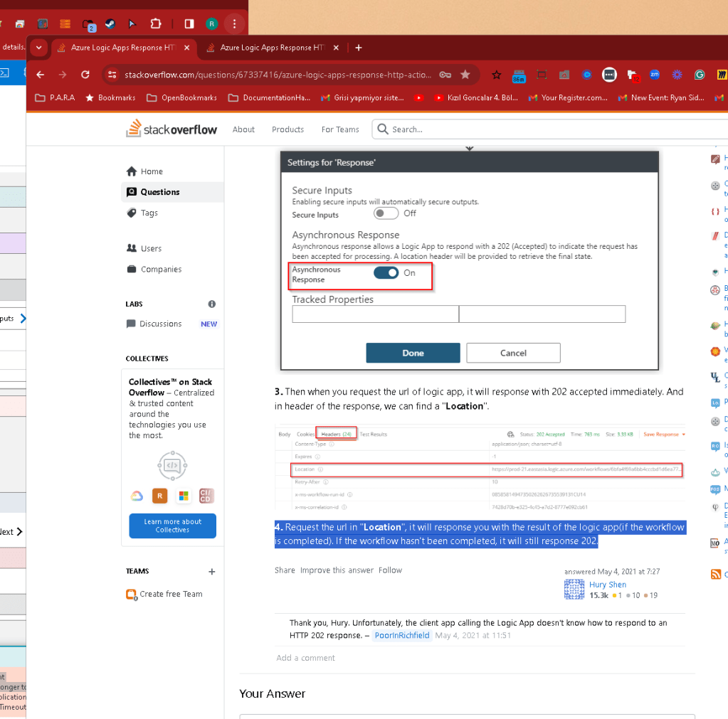Open the 86m timer extension

coord(519,75)
